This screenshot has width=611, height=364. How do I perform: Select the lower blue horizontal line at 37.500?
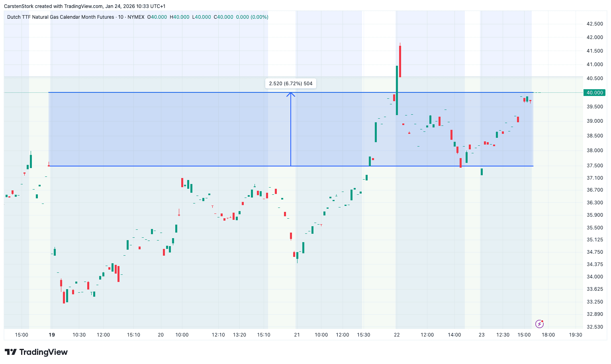tap(159, 166)
